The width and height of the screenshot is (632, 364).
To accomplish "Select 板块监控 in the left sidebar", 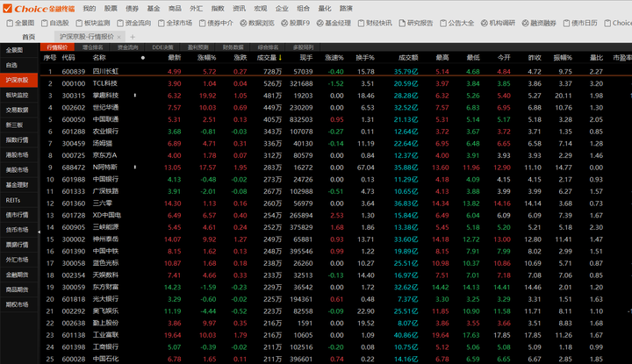I will coord(19,95).
